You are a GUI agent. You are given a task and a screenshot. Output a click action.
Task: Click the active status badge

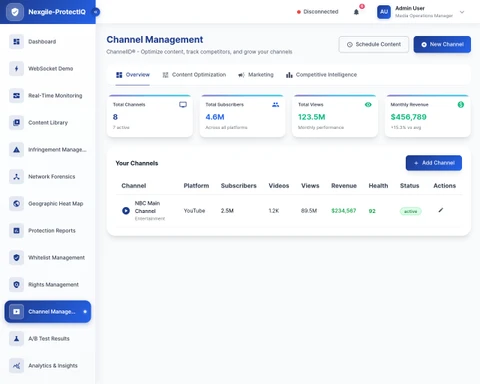point(411,211)
